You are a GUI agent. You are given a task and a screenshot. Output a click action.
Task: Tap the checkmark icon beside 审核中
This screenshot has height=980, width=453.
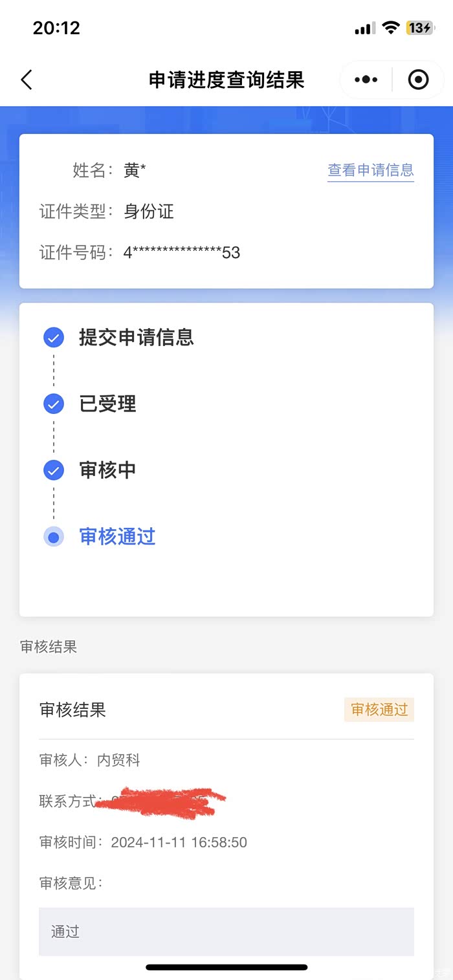click(54, 470)
